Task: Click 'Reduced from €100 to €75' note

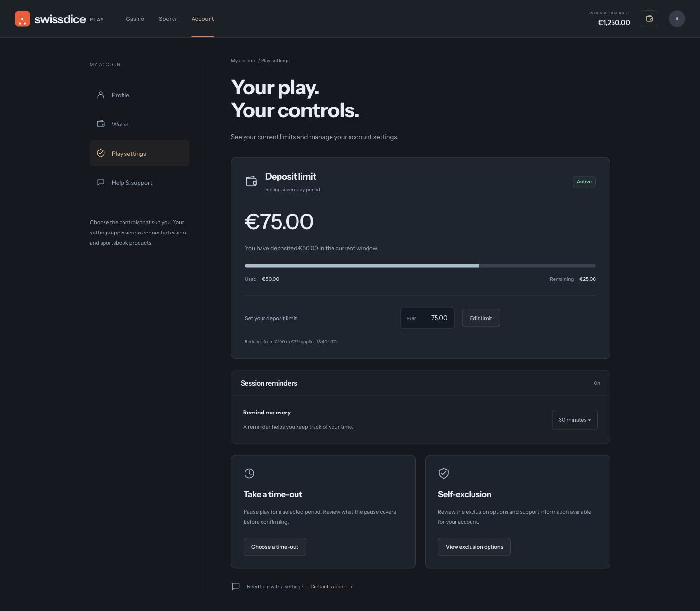Action: (291, 342)
